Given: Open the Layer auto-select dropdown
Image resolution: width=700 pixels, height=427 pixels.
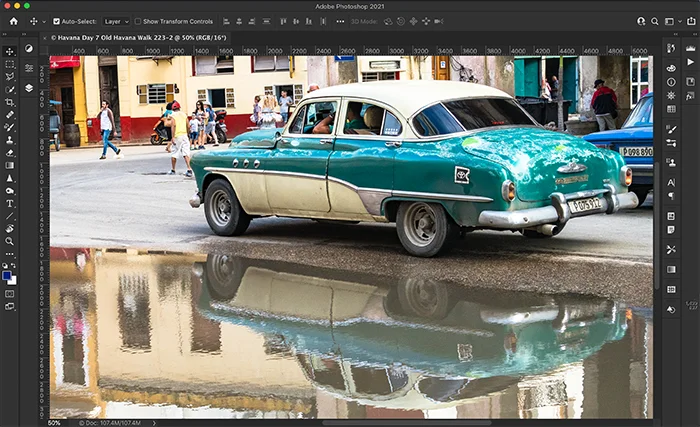Looking at the screenshot, I should click(x=115, y=21).
